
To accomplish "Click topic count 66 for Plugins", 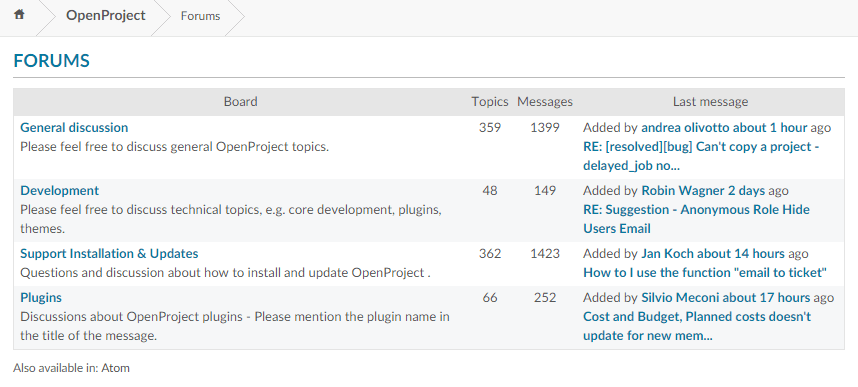I will tap(490, 298).
